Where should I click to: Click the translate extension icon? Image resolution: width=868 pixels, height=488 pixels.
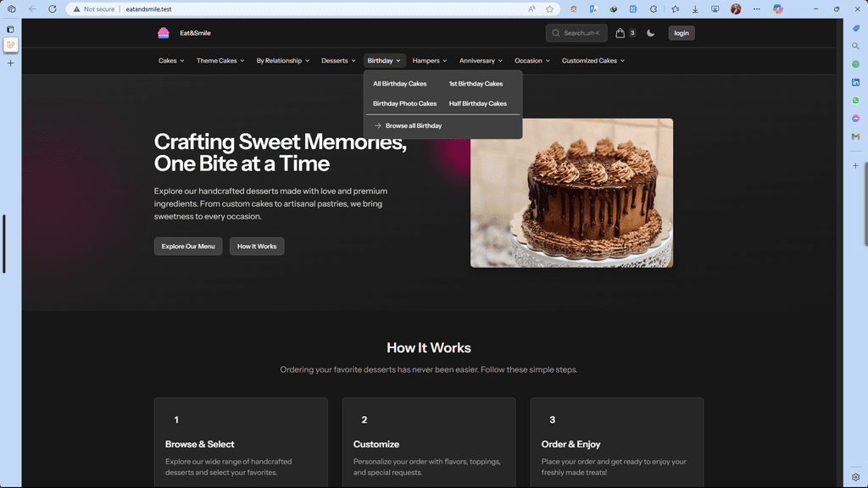593,8
